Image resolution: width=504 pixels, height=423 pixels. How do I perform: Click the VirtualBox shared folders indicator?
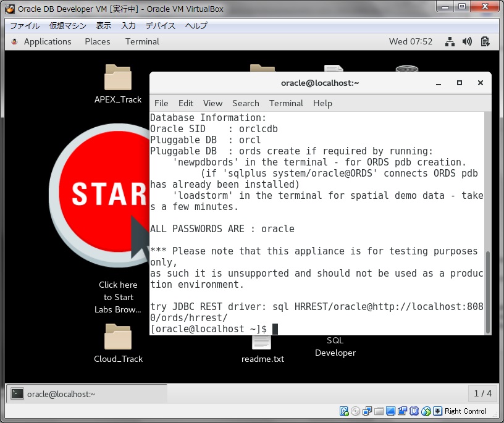pyautogui.click(x=379, y=411)
